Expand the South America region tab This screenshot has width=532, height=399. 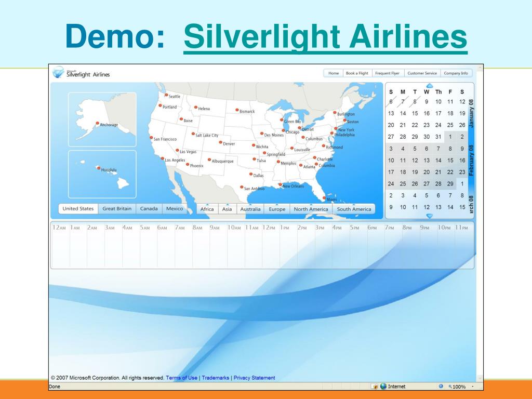coord(354,209)
